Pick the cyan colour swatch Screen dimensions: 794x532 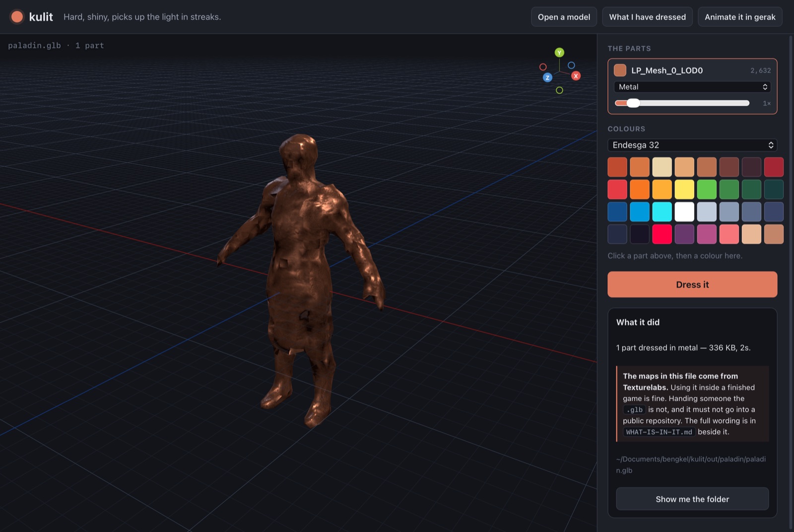tap(662, 212)
